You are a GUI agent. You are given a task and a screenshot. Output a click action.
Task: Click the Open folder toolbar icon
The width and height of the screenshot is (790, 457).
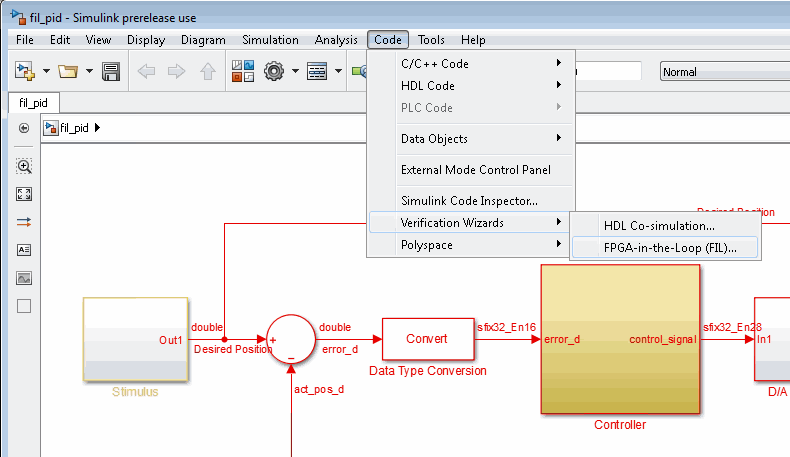point(68,72)
